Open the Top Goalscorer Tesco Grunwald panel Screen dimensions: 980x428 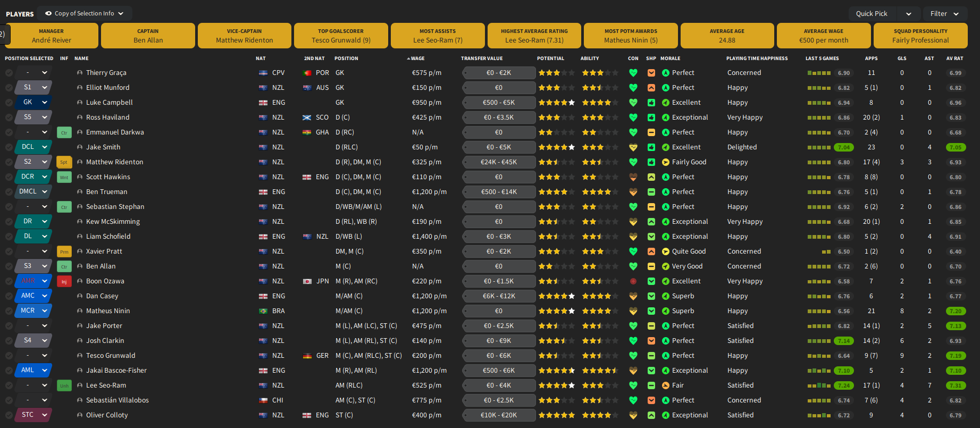(x=341, y=36)
